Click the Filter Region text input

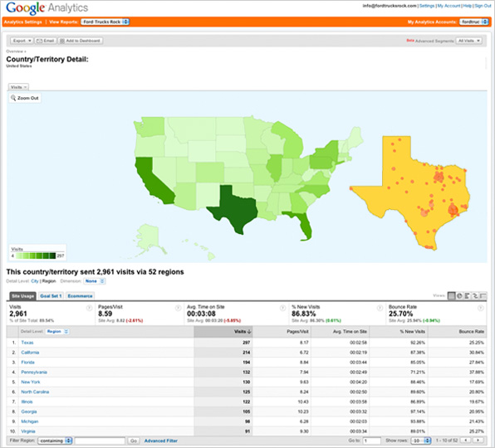[x=100, y=441]
